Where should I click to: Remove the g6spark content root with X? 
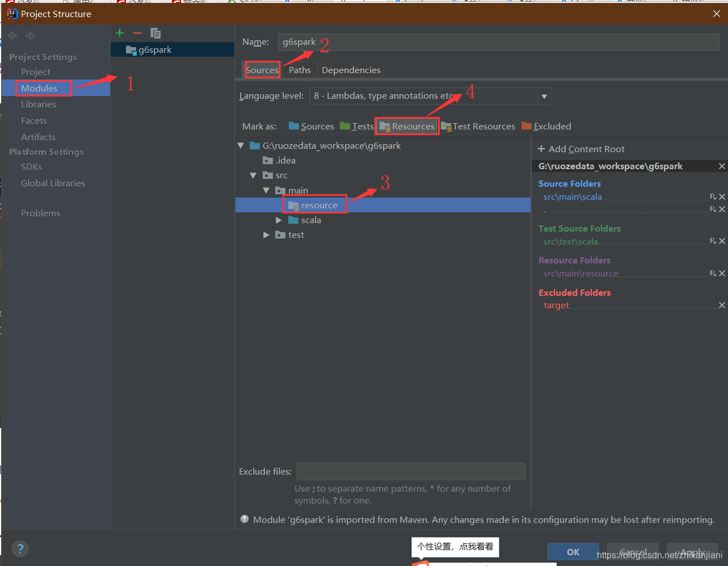722,166
